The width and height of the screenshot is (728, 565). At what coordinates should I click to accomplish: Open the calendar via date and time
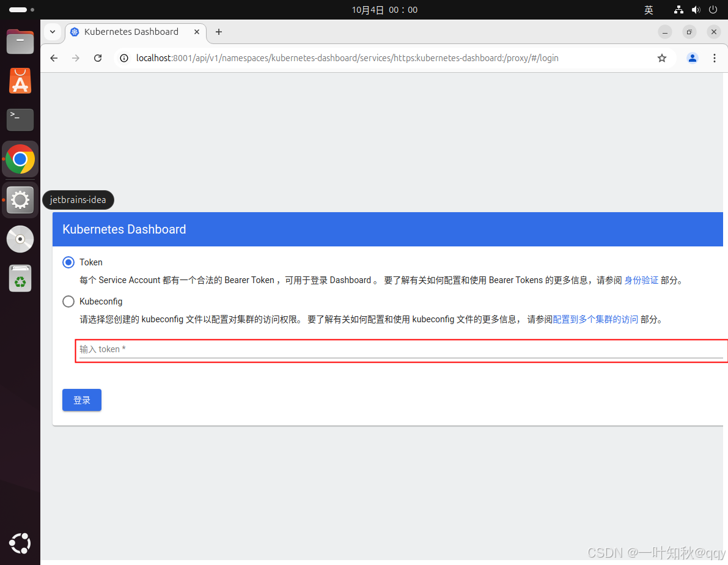(384, 10)
